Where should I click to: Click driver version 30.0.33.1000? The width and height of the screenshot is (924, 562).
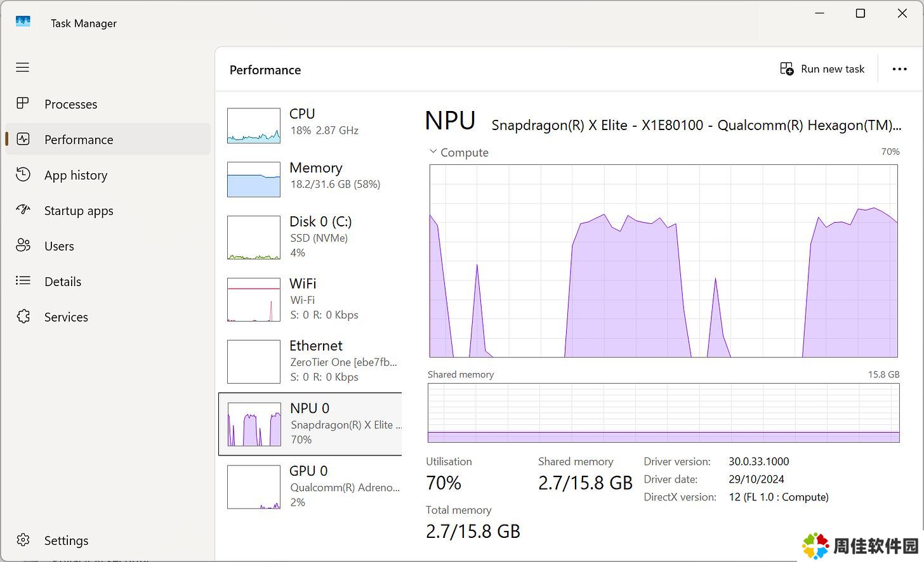[759, 461]
